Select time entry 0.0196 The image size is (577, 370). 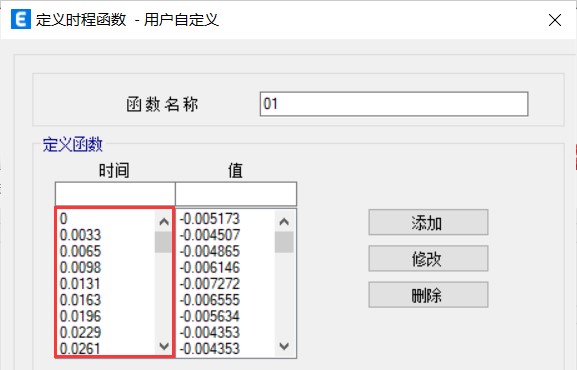[x=80, y=316]
